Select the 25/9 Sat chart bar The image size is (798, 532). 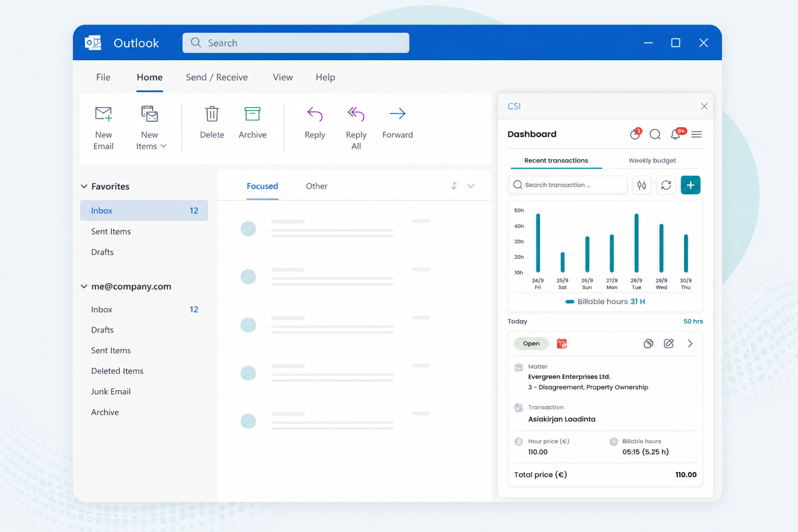[562, 262]
